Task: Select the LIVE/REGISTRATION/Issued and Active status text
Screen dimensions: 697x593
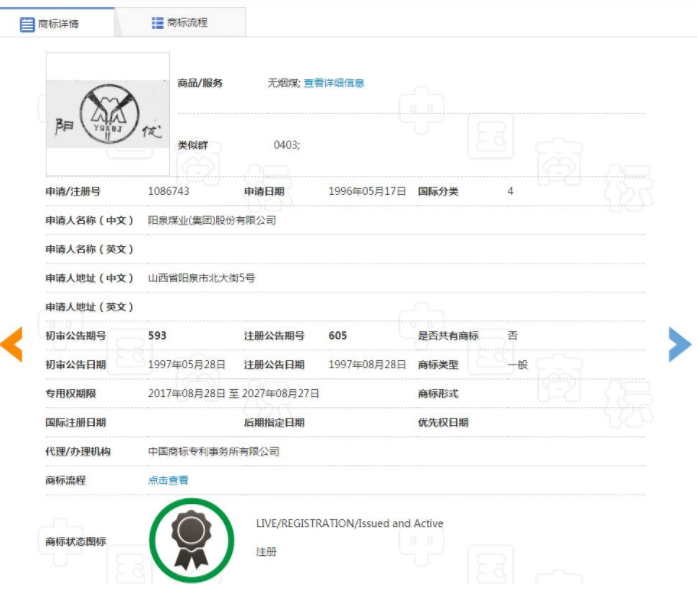Action: tap(350, 524)
